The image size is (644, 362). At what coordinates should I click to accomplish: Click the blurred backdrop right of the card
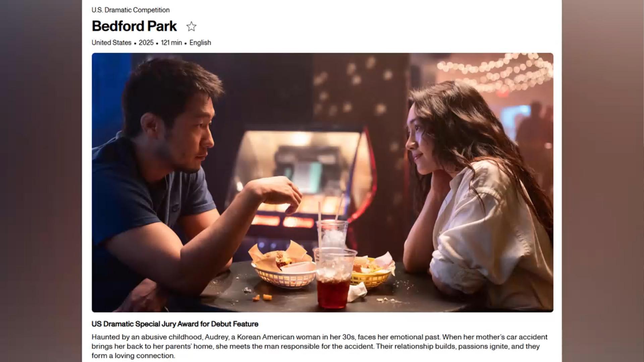[x=603, y=181]
